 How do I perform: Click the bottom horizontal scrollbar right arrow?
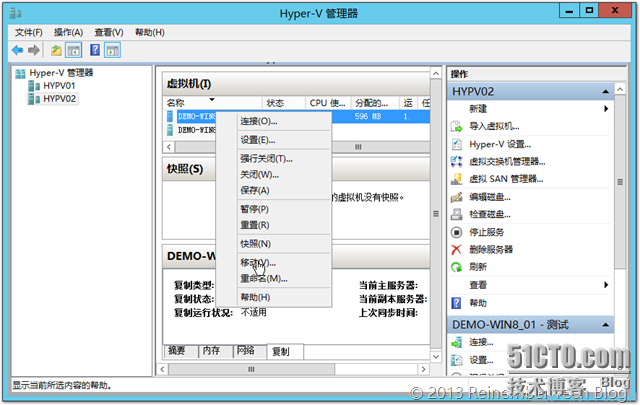tap(424, 369)
